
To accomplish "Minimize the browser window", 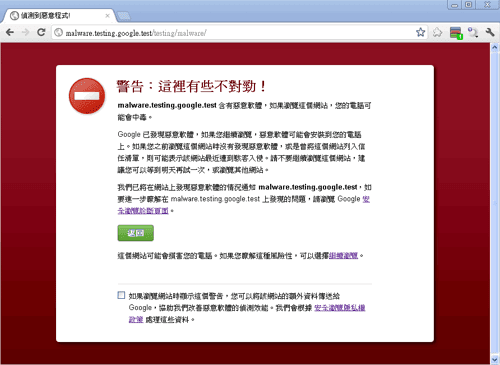I will [x=454, y=5].
